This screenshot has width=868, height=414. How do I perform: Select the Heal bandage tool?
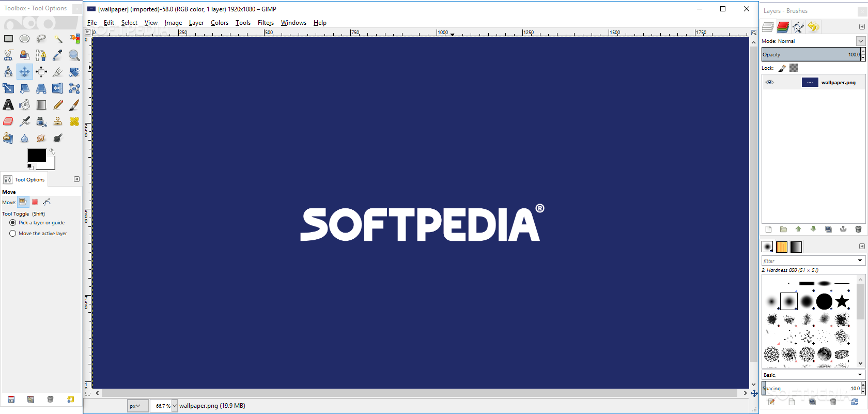(x=74, y=121)
